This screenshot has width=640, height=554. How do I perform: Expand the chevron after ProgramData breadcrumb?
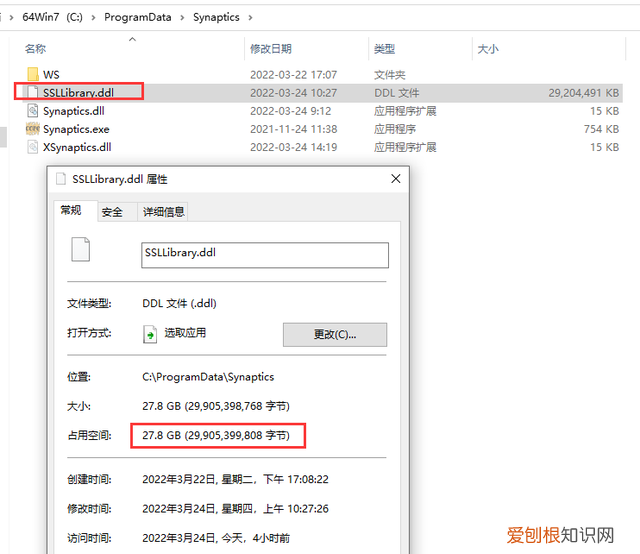point(182,18)
